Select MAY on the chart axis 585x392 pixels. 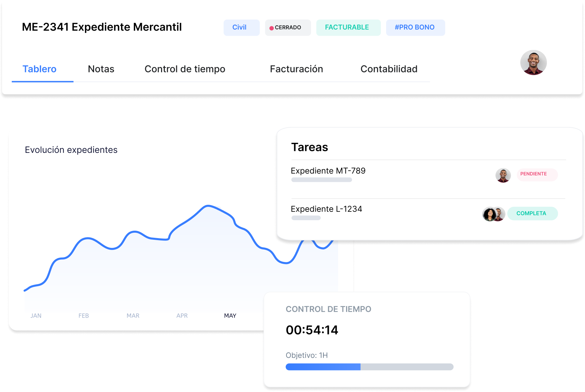[230, 316]
